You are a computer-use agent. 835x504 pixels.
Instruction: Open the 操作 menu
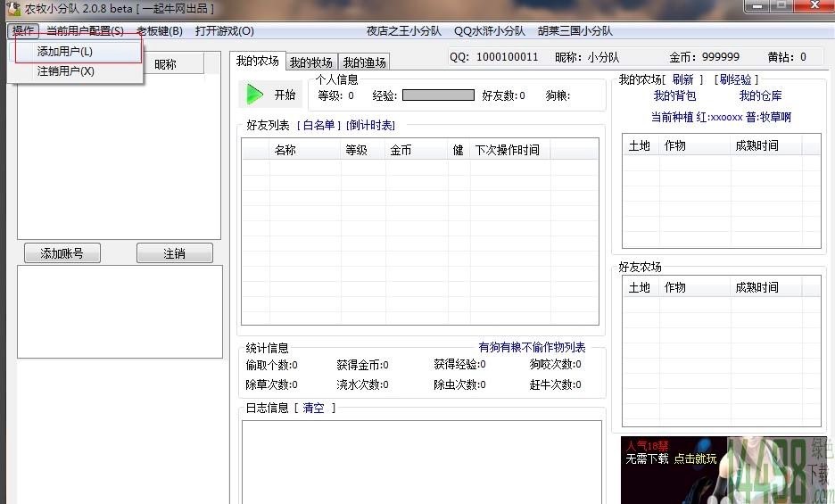pyautogui.click(x=23, y=31)
